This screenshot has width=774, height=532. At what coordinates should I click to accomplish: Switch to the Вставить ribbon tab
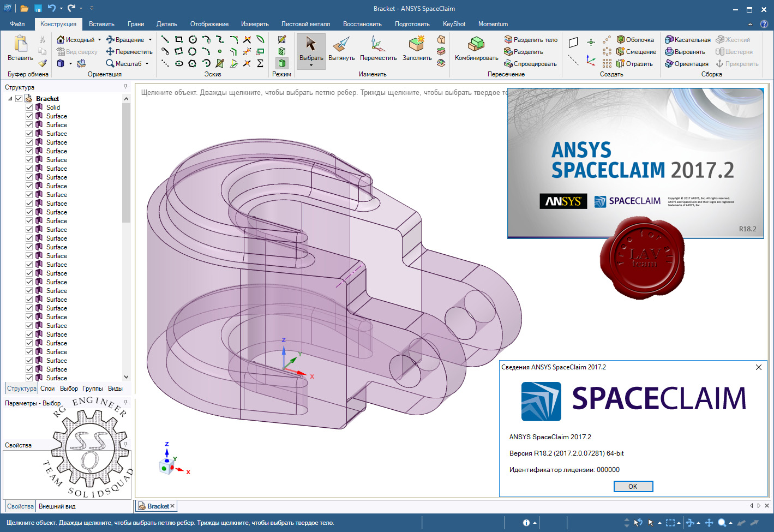(101, 24)
